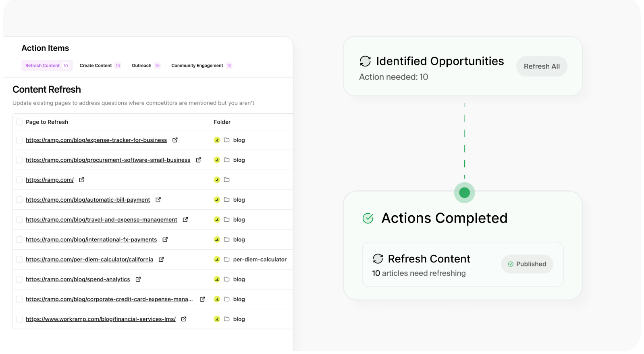
Task: Click folder icon in spend-analytics row
Action: coord(226,279)
